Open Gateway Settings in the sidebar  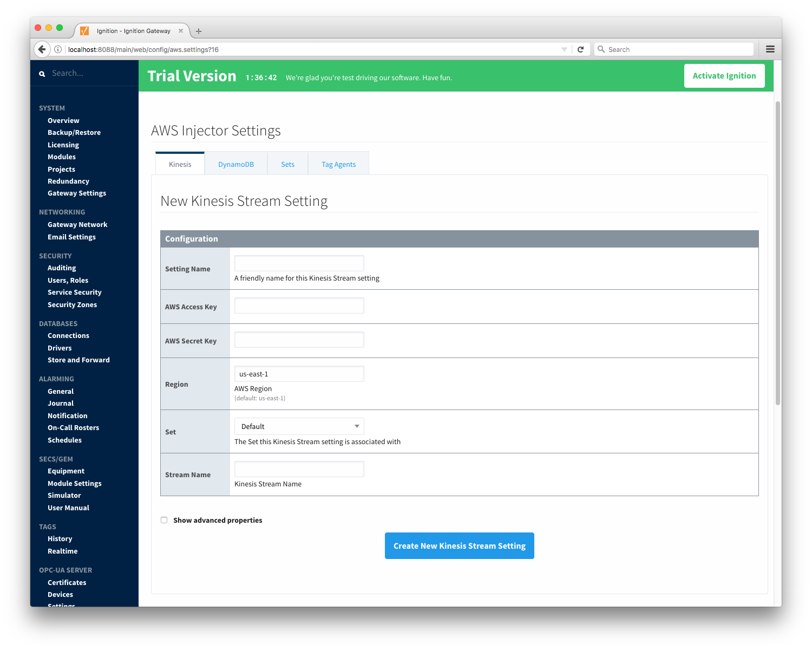77,193
